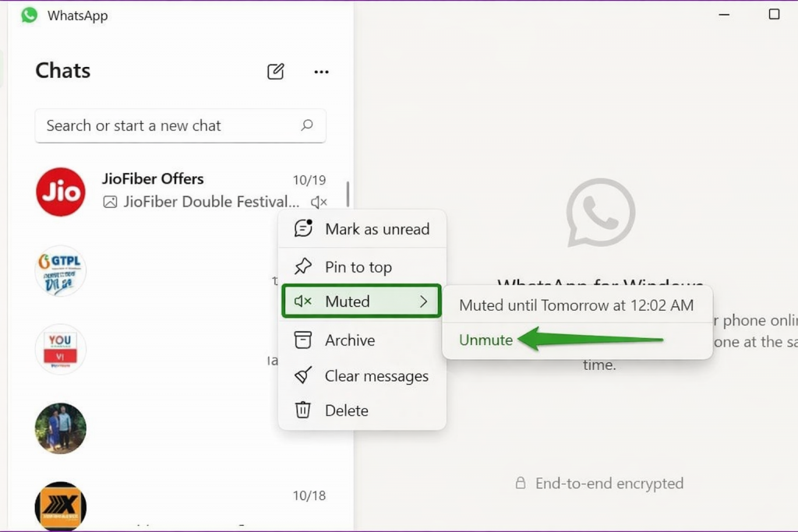This screenshot has height=532, width=798.
Task: Click the Jio profile picture
Action: tap(61, 192)
